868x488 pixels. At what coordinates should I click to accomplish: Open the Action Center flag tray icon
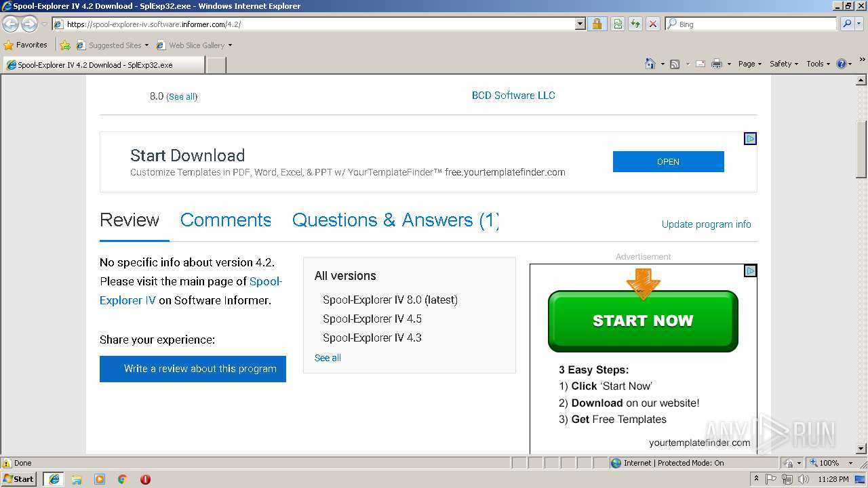771,479
